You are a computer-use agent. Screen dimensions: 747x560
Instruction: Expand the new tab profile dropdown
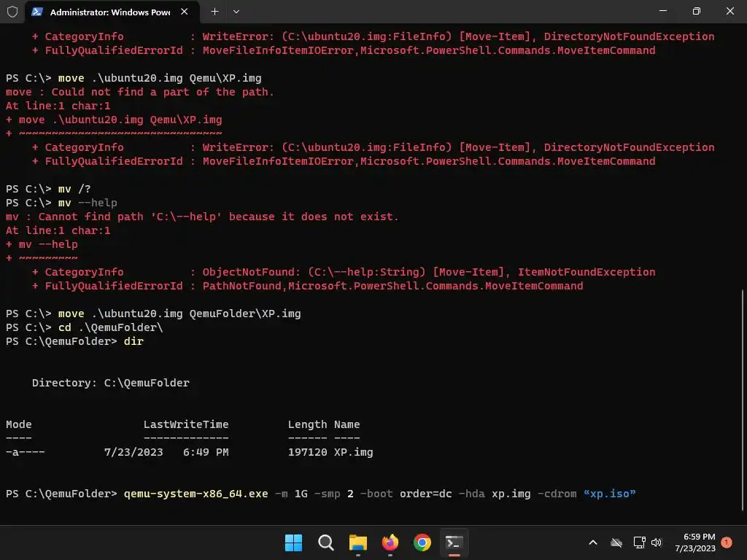[x=236, y=12]
